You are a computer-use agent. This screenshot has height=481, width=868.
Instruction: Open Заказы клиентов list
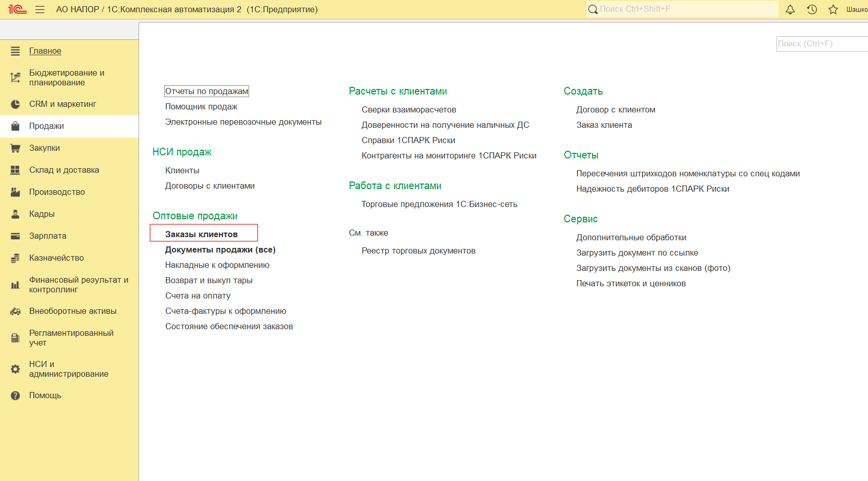pyautogui.click(x=202, y=234)
